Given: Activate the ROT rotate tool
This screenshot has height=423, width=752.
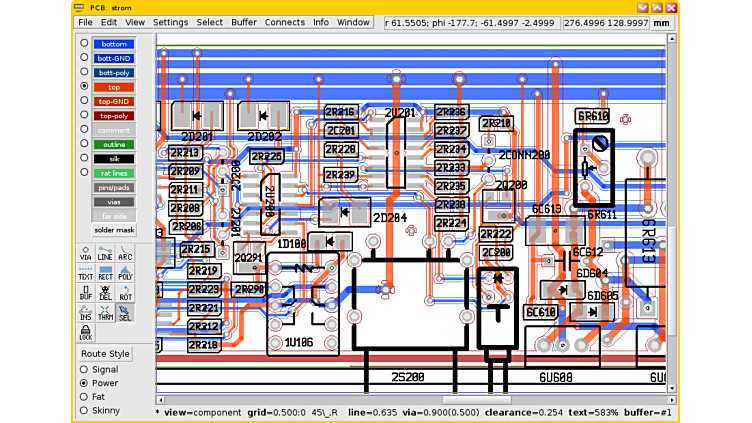Looking at the screenshot, I should [125, 293].
